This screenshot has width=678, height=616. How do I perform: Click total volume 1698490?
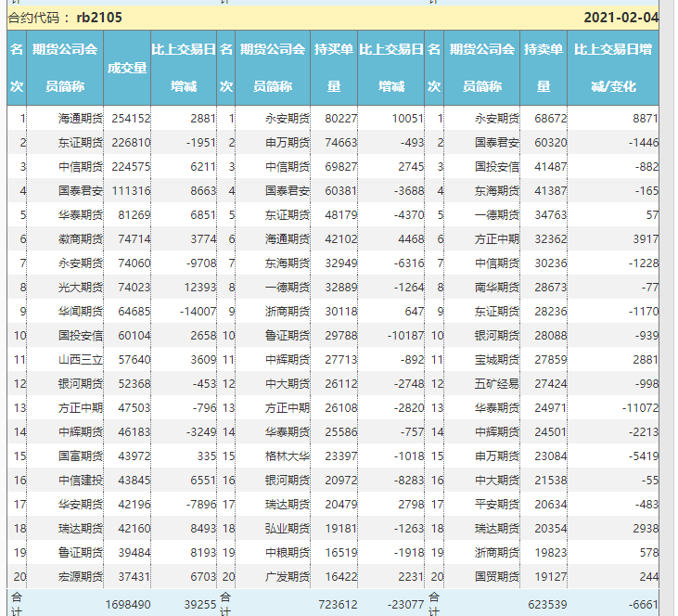[x=128, y=605]
